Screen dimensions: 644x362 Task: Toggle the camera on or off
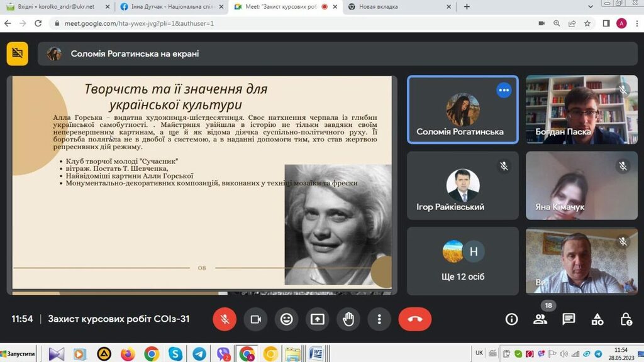tap(255, 319)
